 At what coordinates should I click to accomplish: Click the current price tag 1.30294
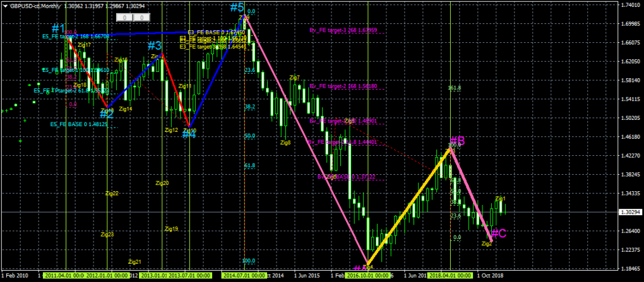point(631,212)
